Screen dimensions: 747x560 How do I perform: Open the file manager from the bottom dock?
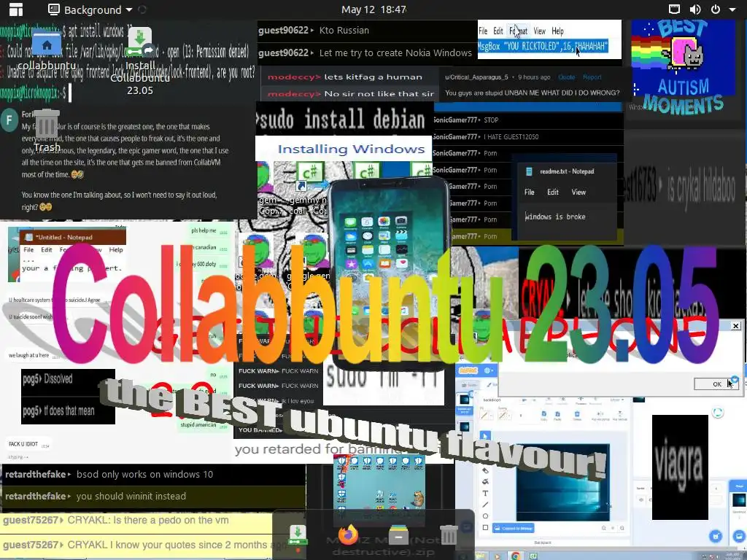(x=398, y=535)
